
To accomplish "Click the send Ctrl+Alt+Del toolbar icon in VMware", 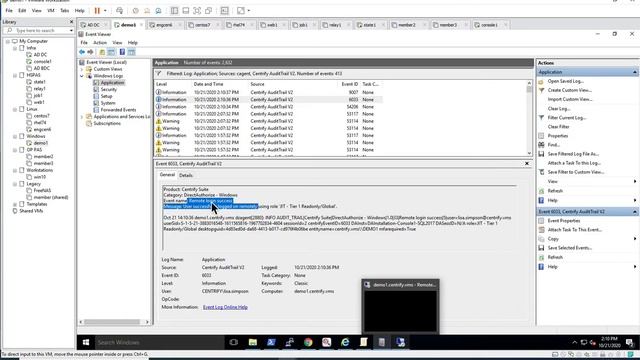I will pos(119,11).
